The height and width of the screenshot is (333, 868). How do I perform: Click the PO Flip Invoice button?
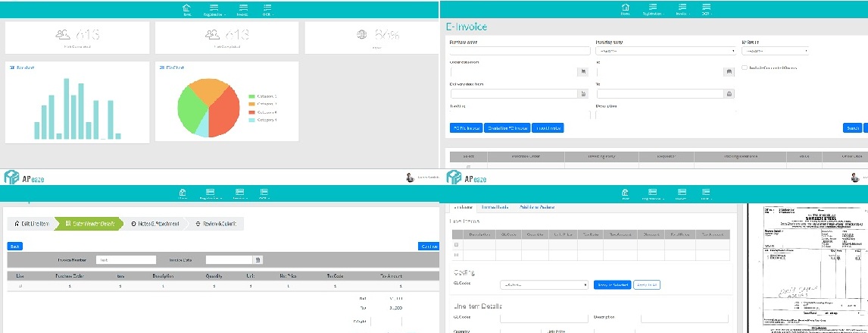466,128
